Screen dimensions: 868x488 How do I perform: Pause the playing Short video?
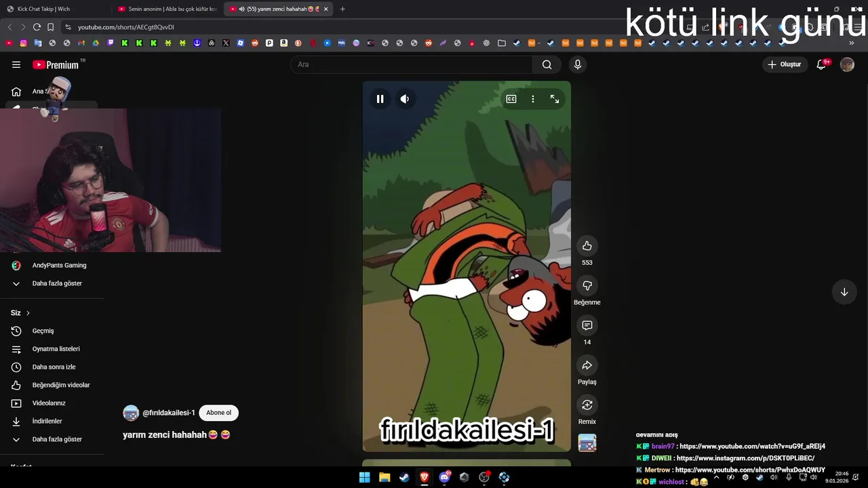point(380,99)
